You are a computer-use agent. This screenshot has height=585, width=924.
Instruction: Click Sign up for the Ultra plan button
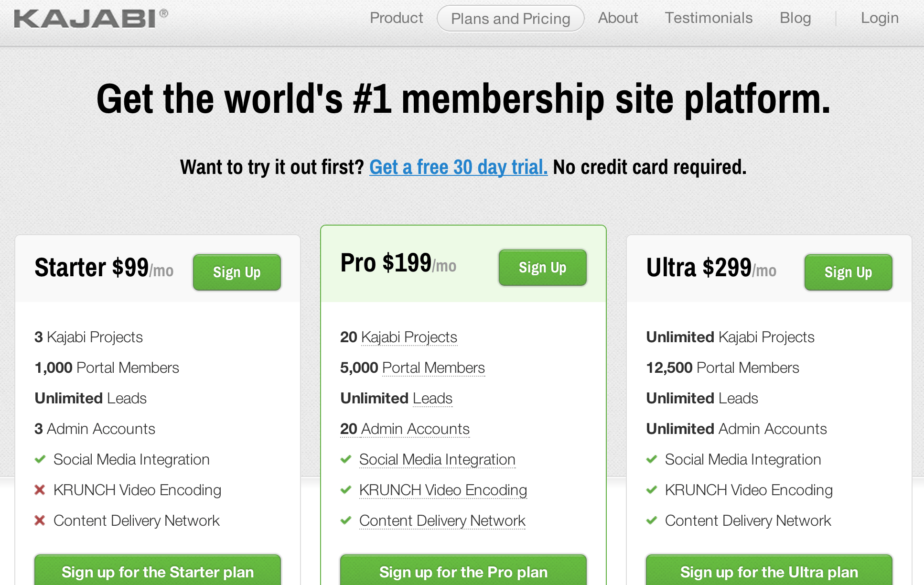coord(769,571)
